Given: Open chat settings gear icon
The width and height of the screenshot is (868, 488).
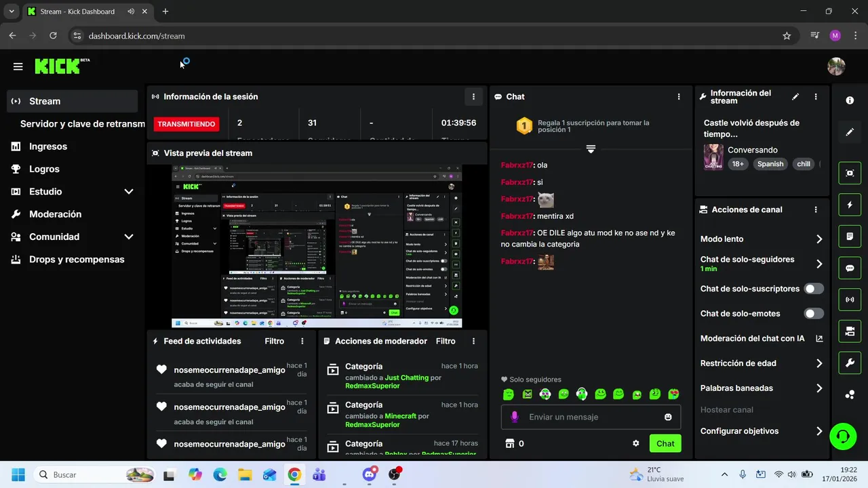Looking at the screenshot, I should 636,443.
